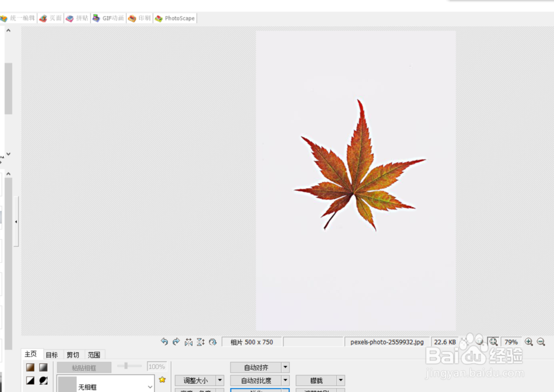Go to the PhotoScape home tab
554x392 pixels.
(175, 18)
